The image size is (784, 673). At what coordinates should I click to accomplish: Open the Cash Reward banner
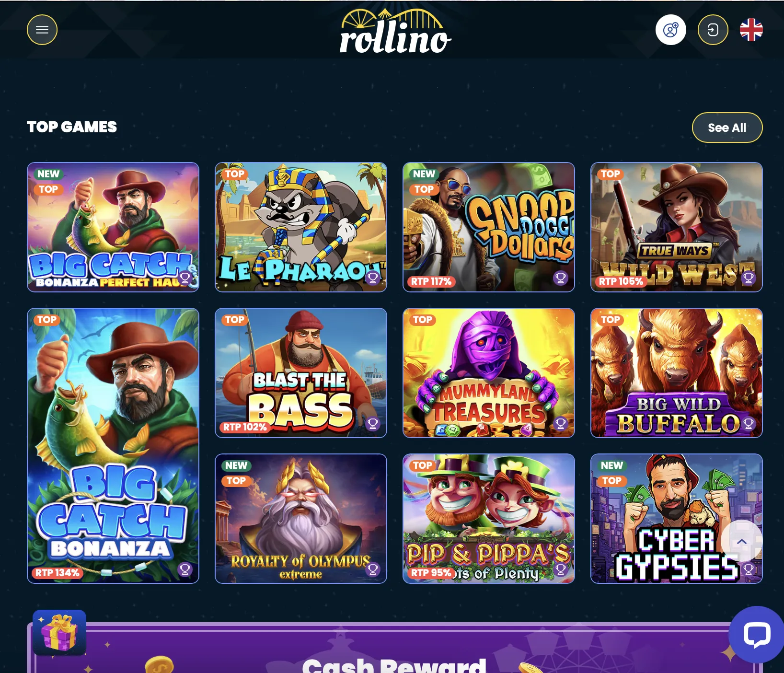tap(394, 648)
